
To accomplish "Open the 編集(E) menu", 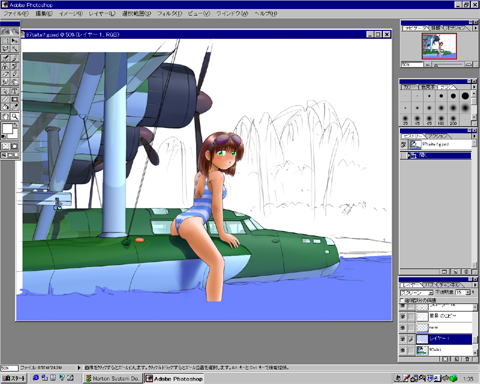I will (44, 14).
